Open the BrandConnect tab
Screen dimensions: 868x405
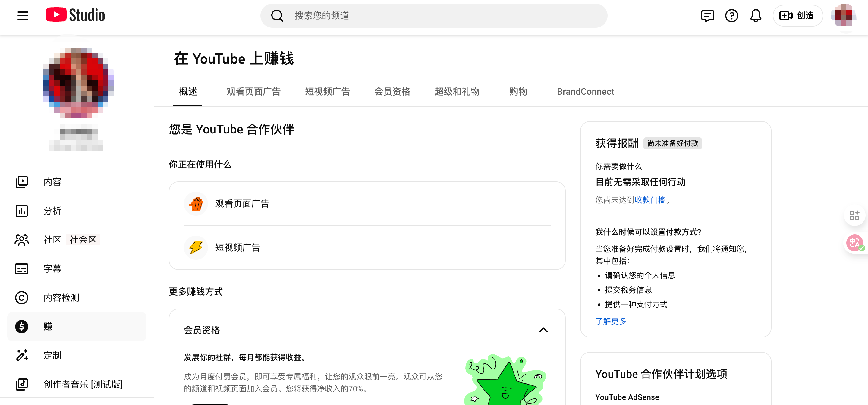585,92
